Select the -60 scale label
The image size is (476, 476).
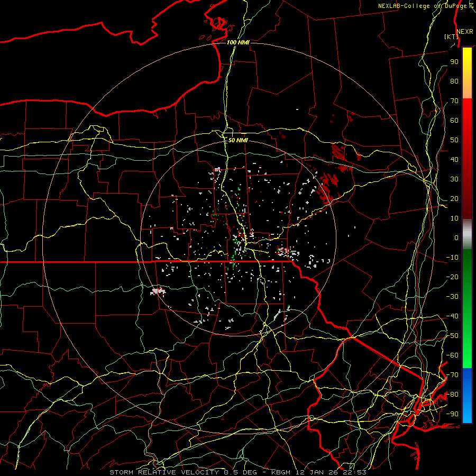[452, 355]
